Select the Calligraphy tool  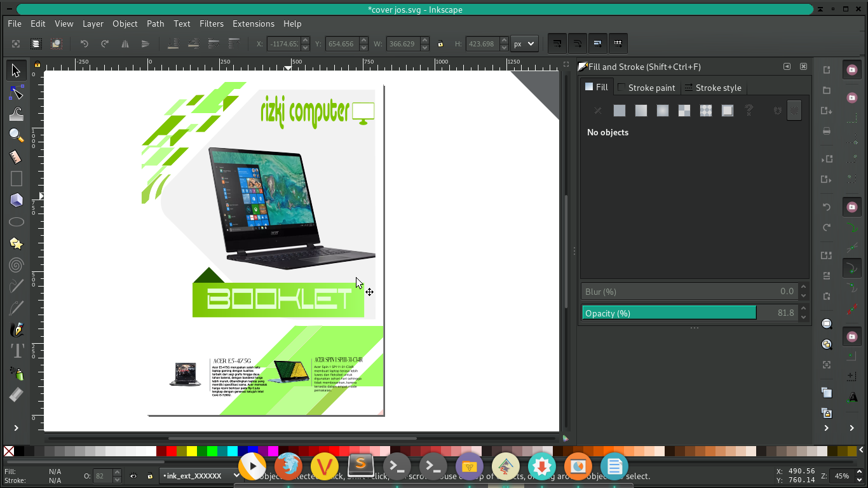pyautogui.click(x=17, y=330)
